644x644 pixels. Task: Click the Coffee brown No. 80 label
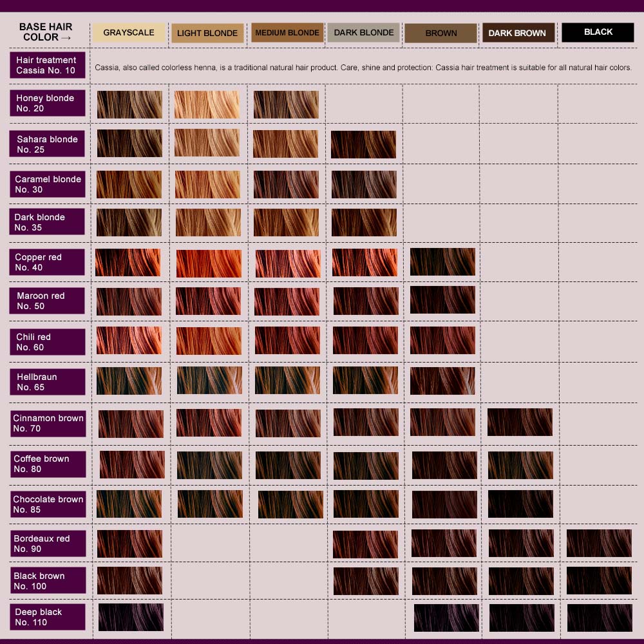48,464
